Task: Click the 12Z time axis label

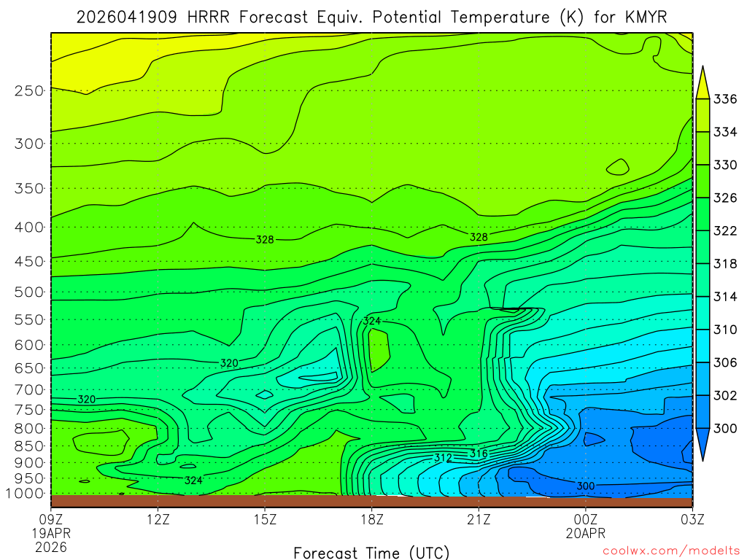Action: coord(158,519)
